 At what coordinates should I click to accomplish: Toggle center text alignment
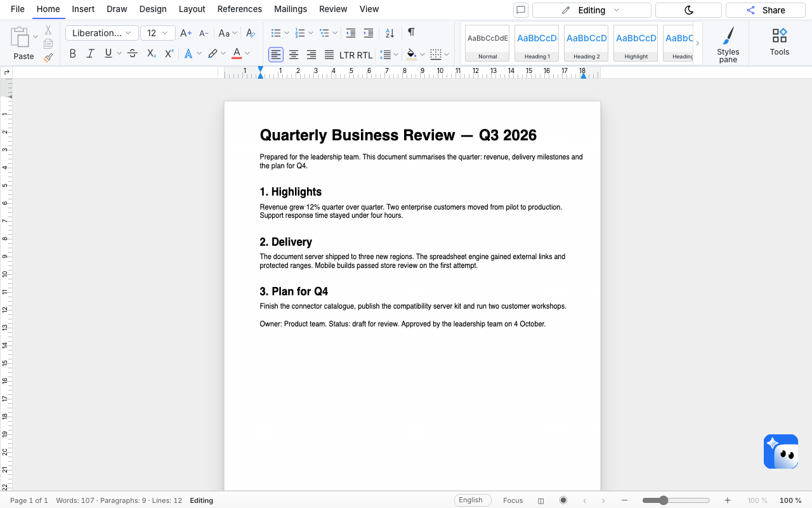[294, 55]
